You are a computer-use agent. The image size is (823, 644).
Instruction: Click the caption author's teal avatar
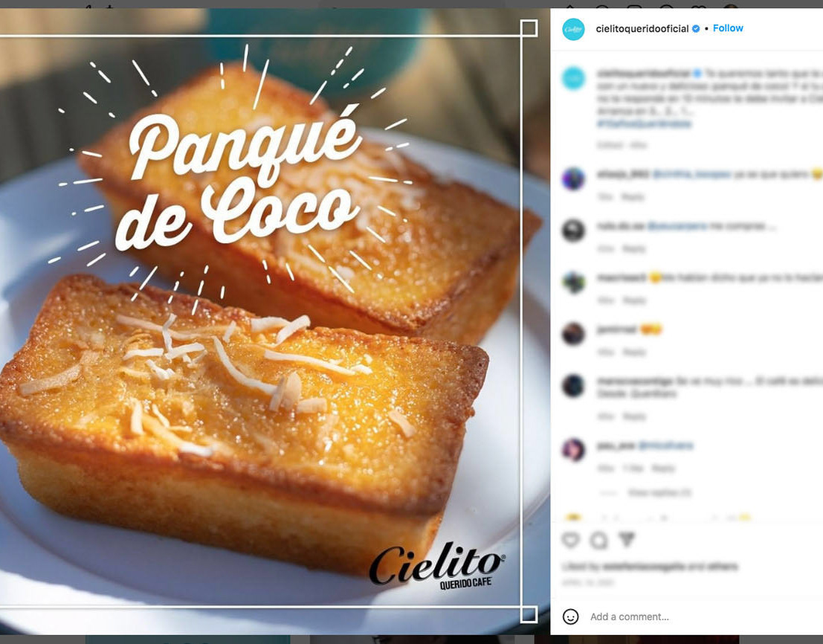click(573, 78)
